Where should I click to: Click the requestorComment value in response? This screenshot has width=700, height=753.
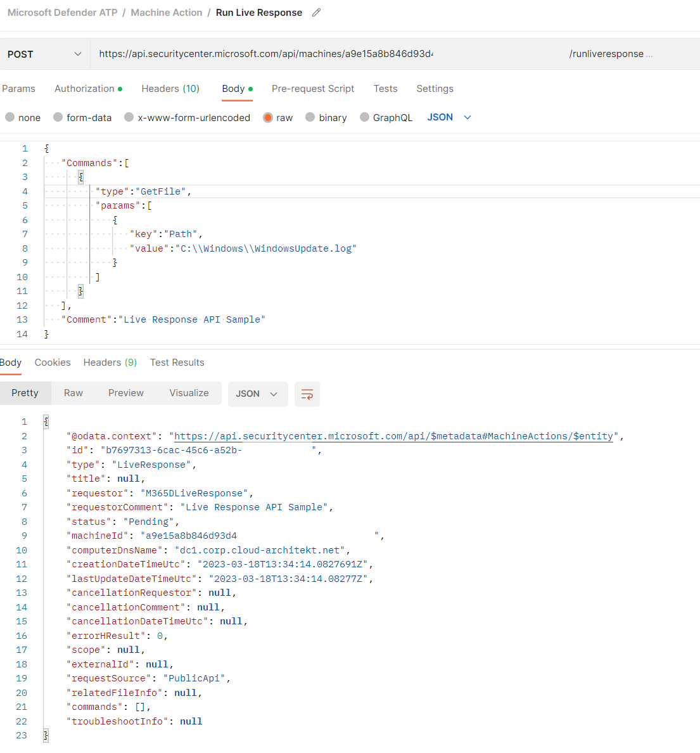[254, 508]
